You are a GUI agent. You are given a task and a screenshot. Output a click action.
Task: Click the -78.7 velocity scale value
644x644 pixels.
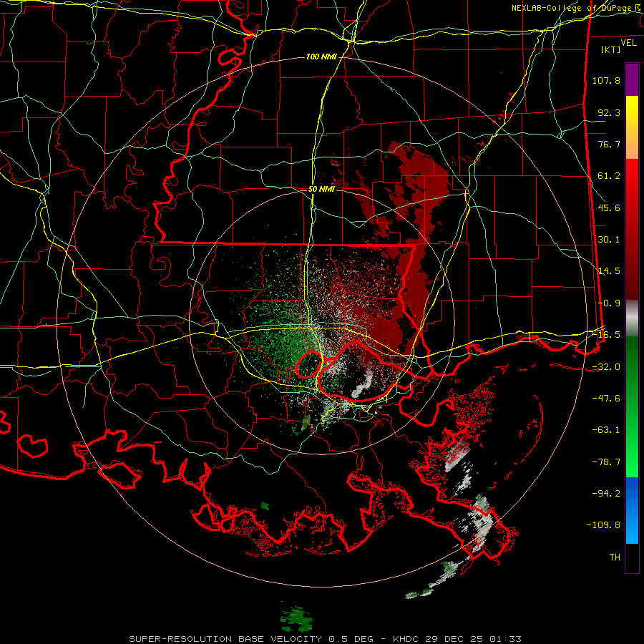point(606,462)
